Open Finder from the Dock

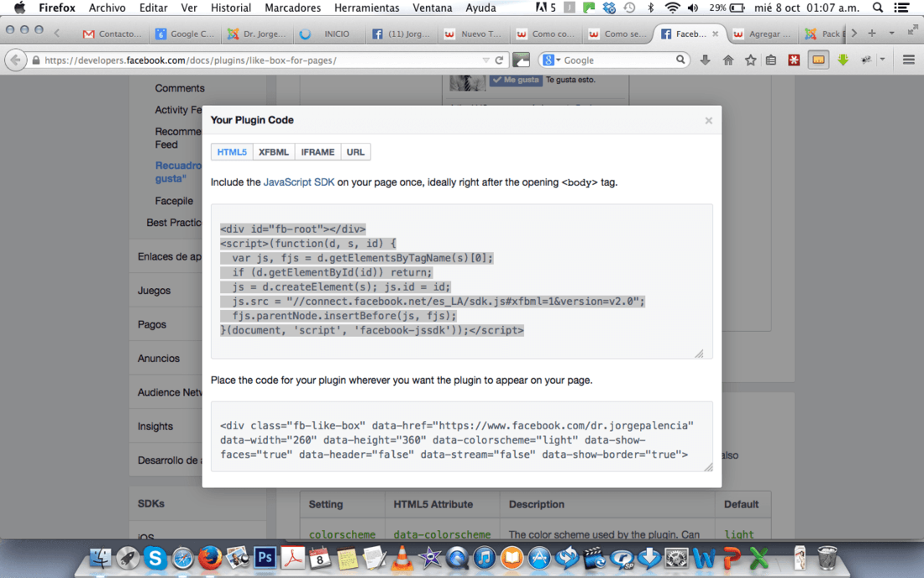[x=100, y=557]
